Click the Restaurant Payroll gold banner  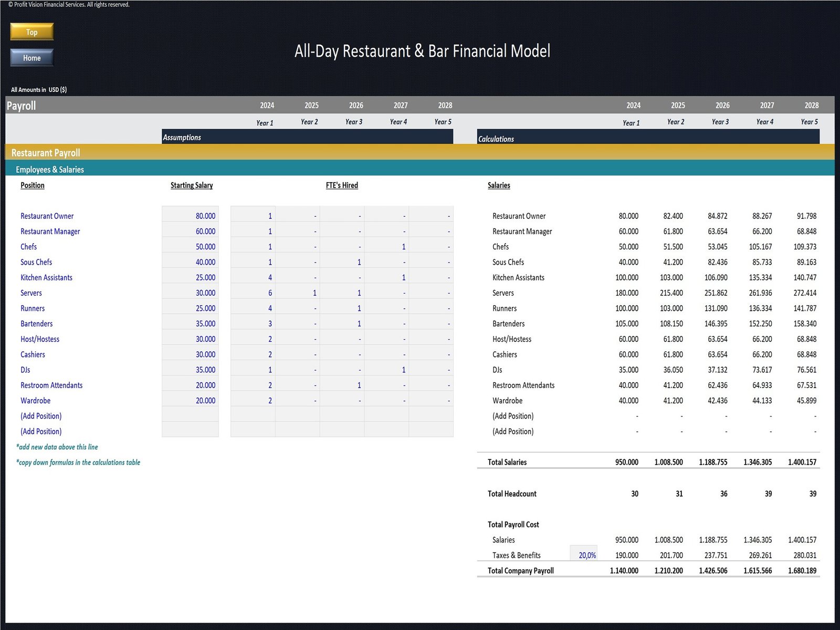click(45, 152)
